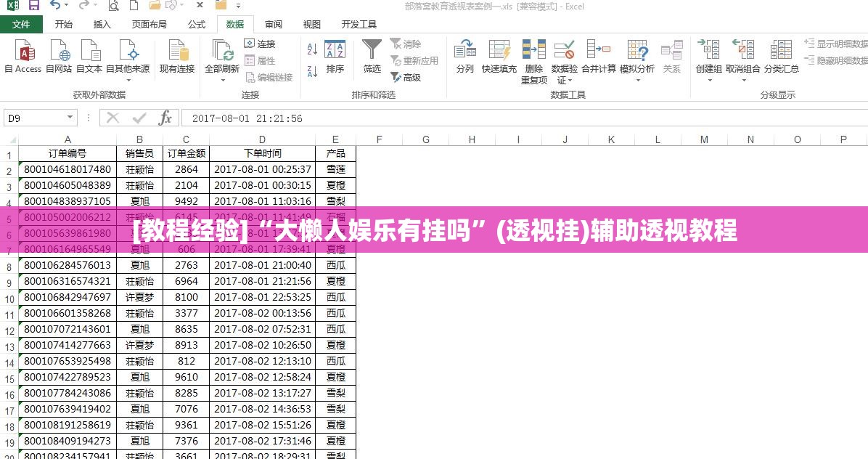Screen dimensions: 868x459
Task: Click the select-all corner of the sheet
Action: click(x=9, y=139)
